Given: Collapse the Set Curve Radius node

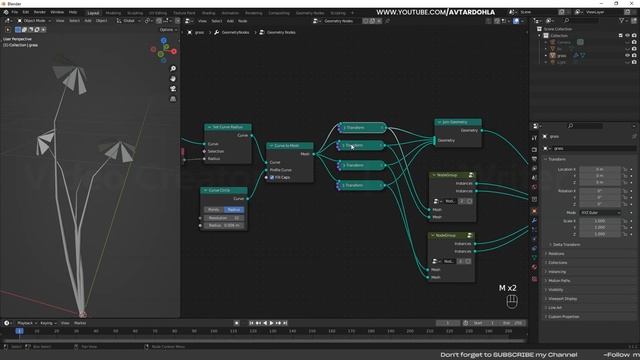Looking at the screenshot, I should click(x=209, y=127).
